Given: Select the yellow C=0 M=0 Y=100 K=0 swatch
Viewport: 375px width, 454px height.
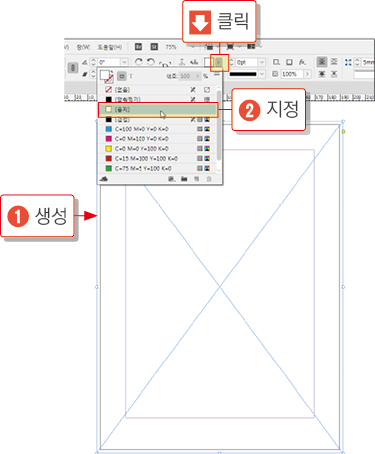Looking at the screenshot, I should pos(158,149).
